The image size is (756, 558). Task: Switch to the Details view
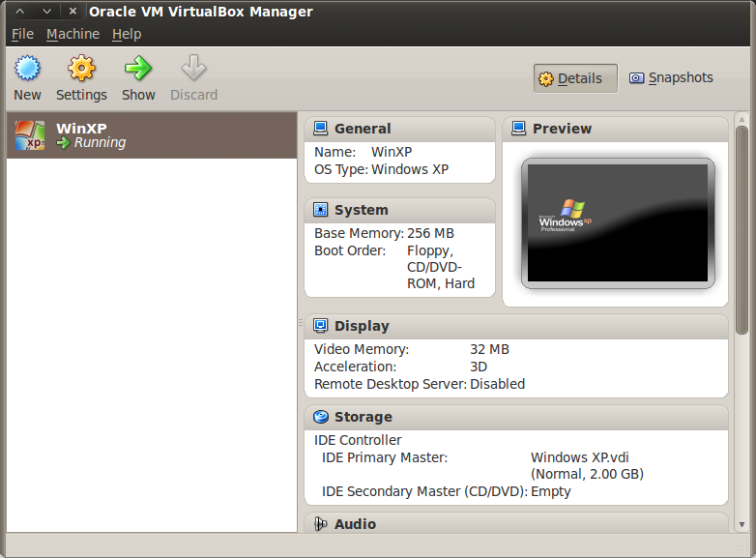tap(575, 78)
